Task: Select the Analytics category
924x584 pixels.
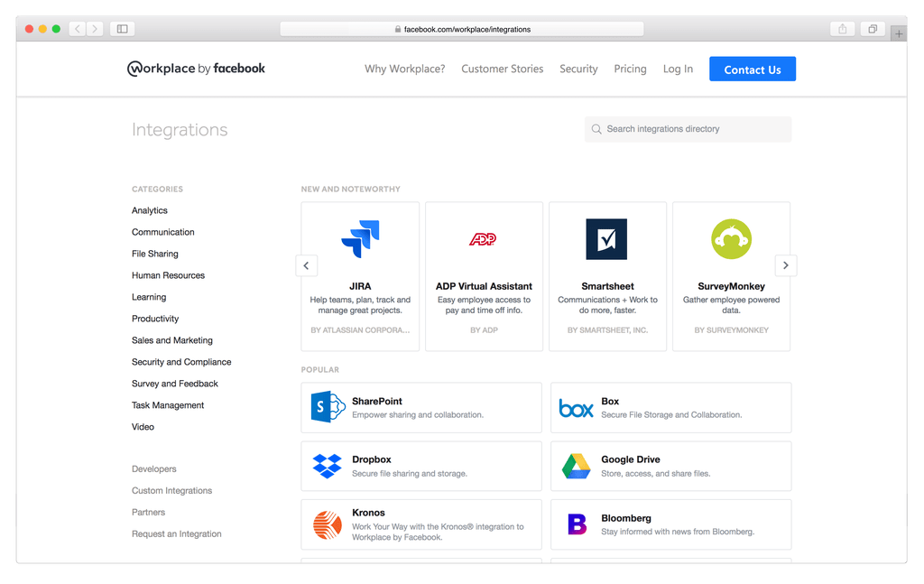Action: (150, 210)
